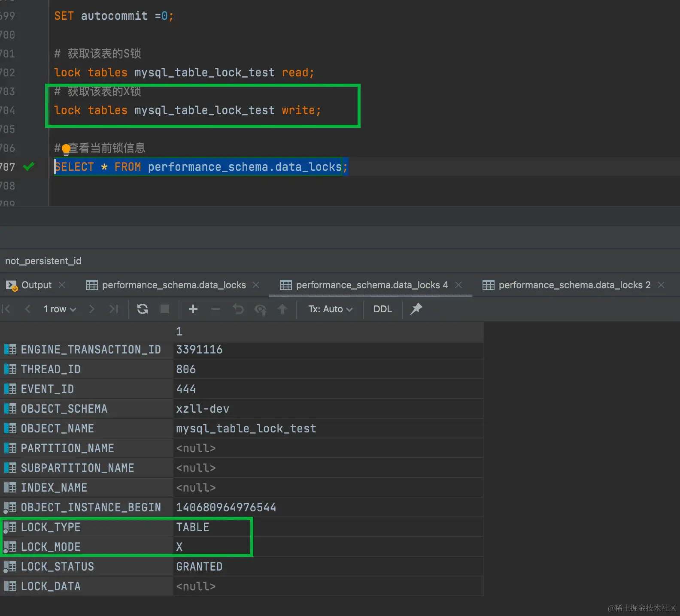Click the stop execution square icon
680x616 pixels.
pos(165,309)
